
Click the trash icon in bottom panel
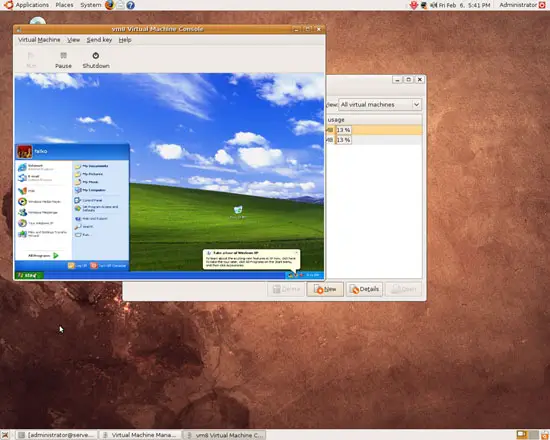[545, 435]
